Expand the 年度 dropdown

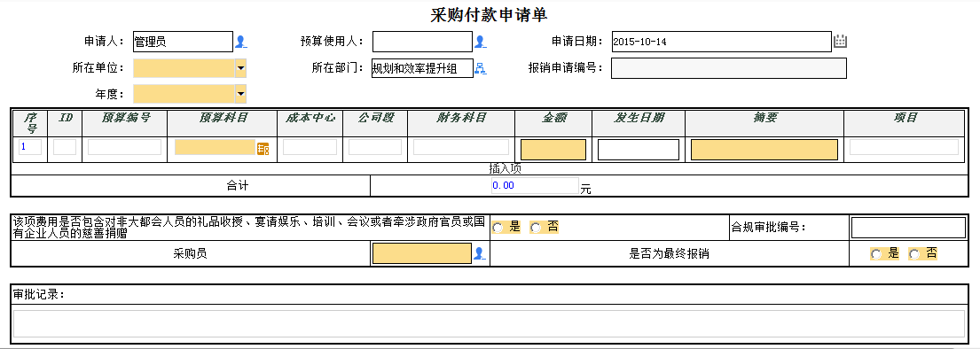(x=240, y=94)
